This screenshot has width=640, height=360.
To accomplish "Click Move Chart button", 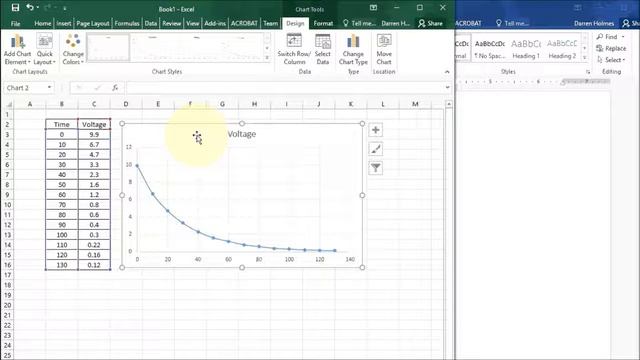I will tap(384, 49).
